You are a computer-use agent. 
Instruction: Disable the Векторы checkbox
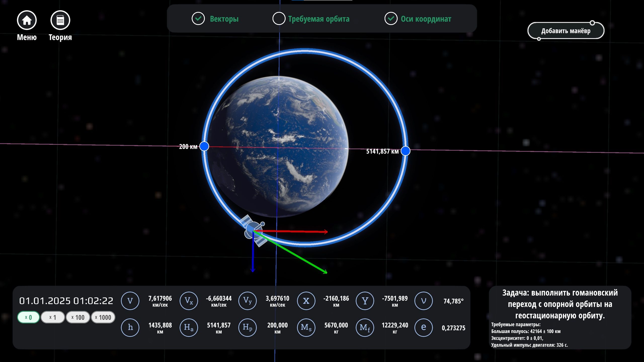[x=198, y=19]
